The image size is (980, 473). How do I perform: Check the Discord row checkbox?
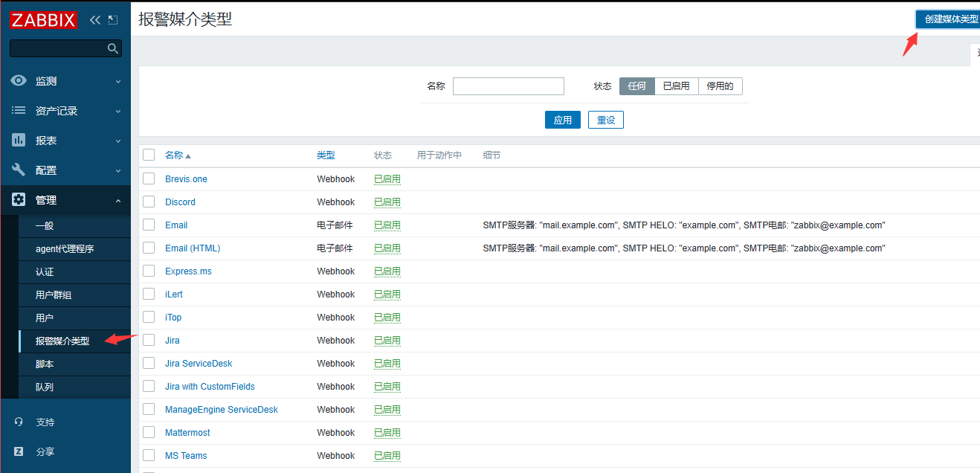[149, 202]
